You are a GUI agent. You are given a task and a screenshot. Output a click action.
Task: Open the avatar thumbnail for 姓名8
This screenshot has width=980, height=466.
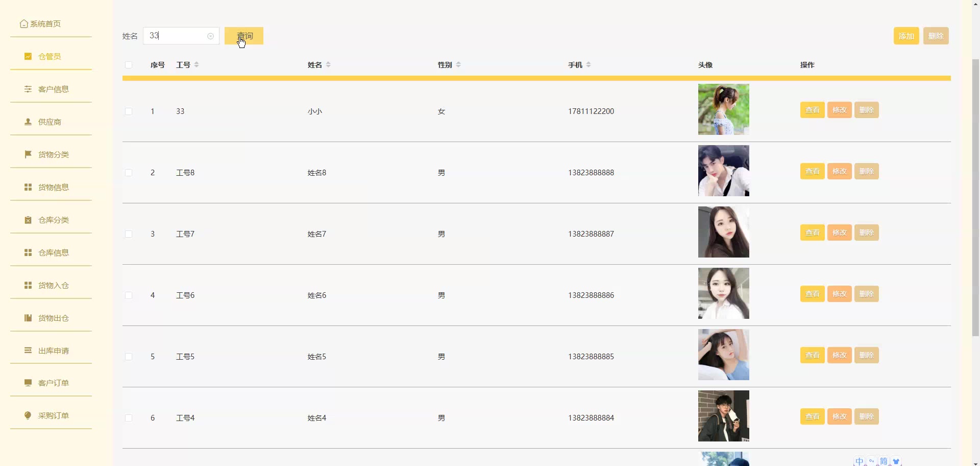[723, 171]
